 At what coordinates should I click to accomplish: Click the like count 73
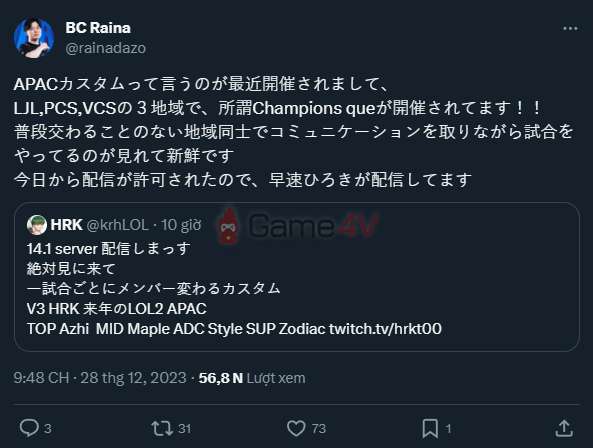(319, 428)
